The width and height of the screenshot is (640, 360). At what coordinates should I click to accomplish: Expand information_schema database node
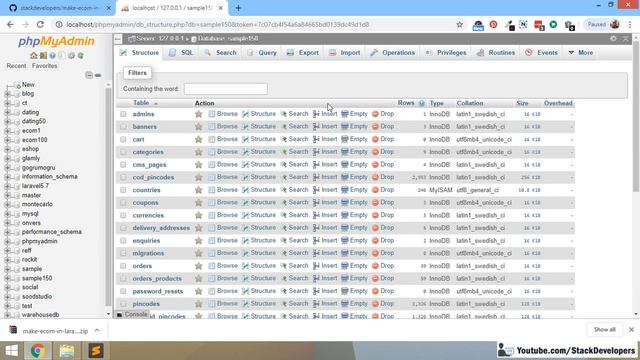point(7,177)
